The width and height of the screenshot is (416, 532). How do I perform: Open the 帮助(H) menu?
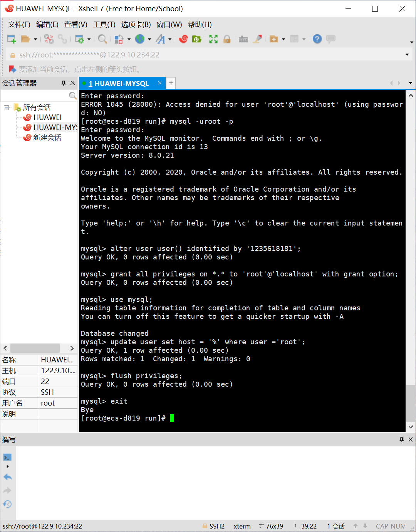pos(200,25)
